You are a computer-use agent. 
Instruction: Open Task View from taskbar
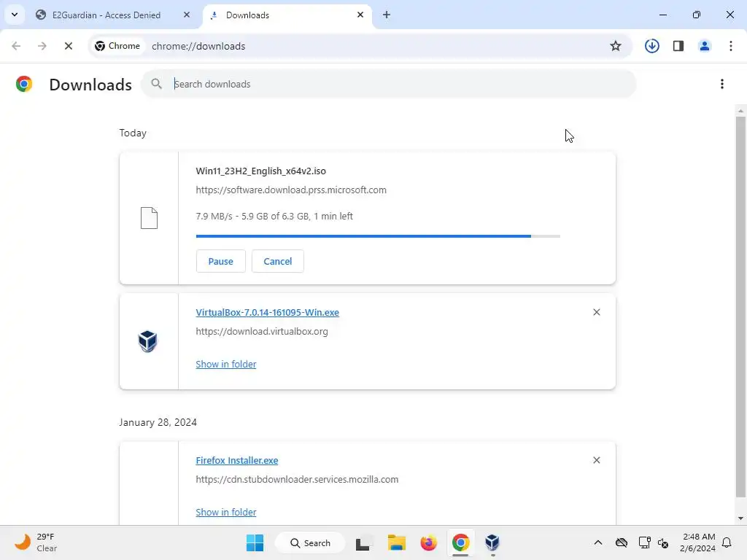(365, 542)
